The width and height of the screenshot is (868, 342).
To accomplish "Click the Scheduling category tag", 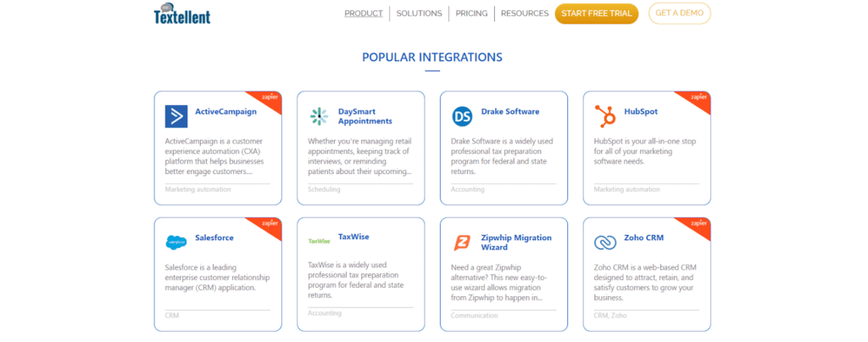I will point(324,189).
